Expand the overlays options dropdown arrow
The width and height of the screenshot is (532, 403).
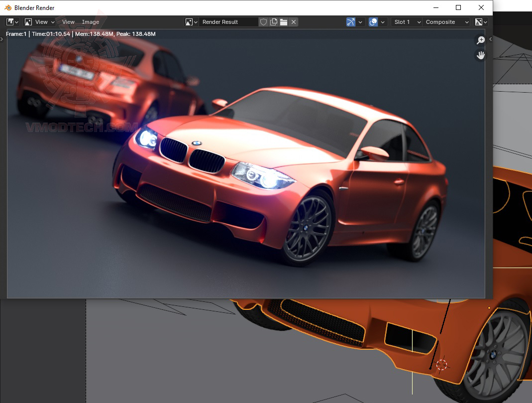(383, 22)
